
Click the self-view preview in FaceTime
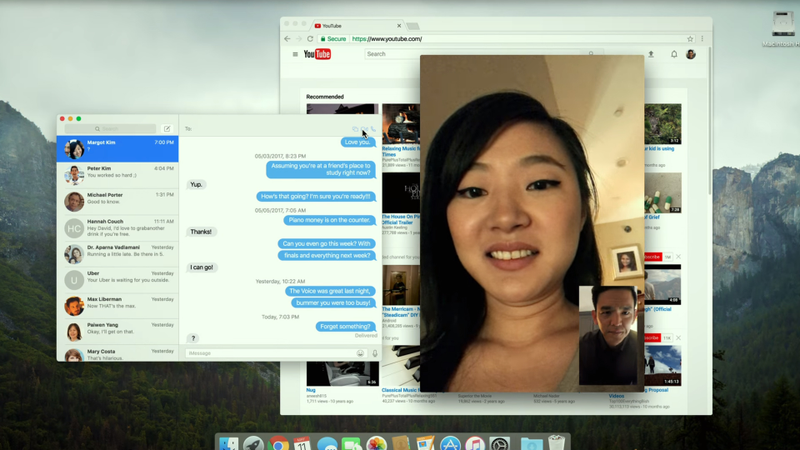[608, 335]
